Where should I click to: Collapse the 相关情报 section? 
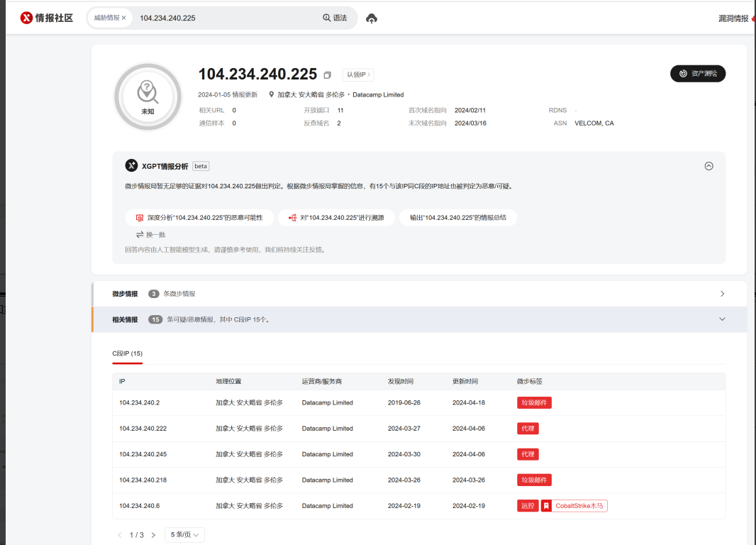click(722, 319)
